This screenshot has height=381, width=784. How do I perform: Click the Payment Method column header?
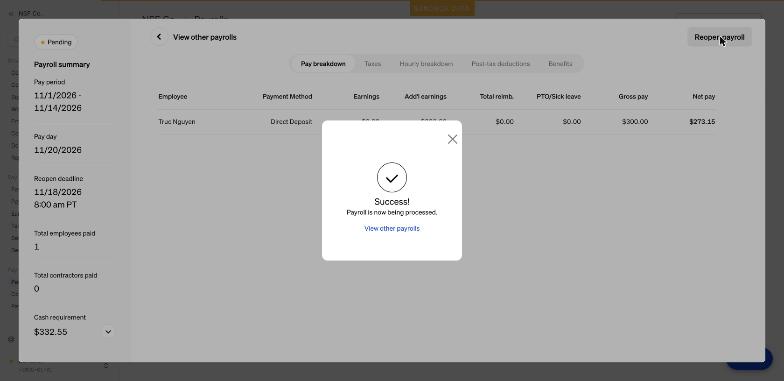287,96
